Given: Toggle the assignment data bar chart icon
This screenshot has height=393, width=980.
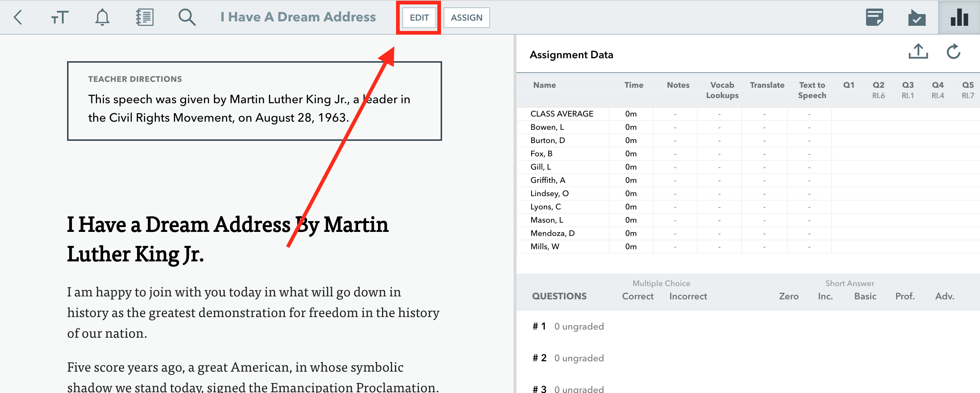Looking at the screenshot, I should pos(959,18).
